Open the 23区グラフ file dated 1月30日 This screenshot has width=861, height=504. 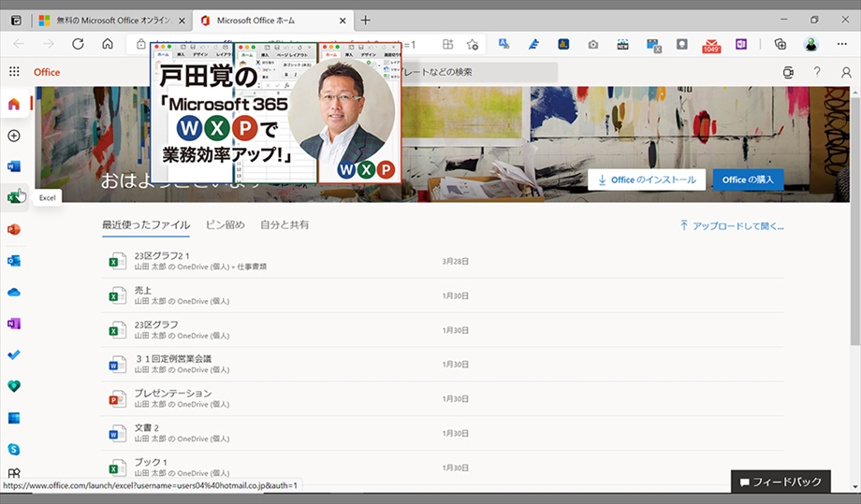443,330
